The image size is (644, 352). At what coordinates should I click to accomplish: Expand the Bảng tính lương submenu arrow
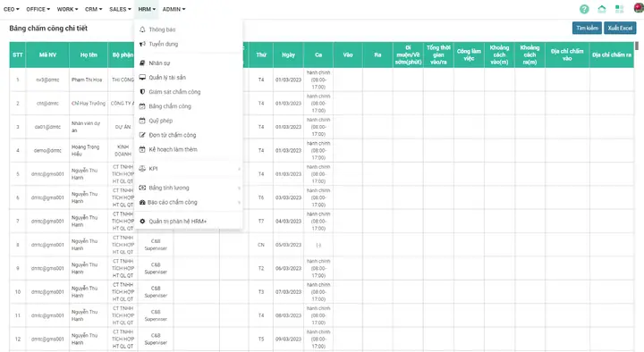239,188
